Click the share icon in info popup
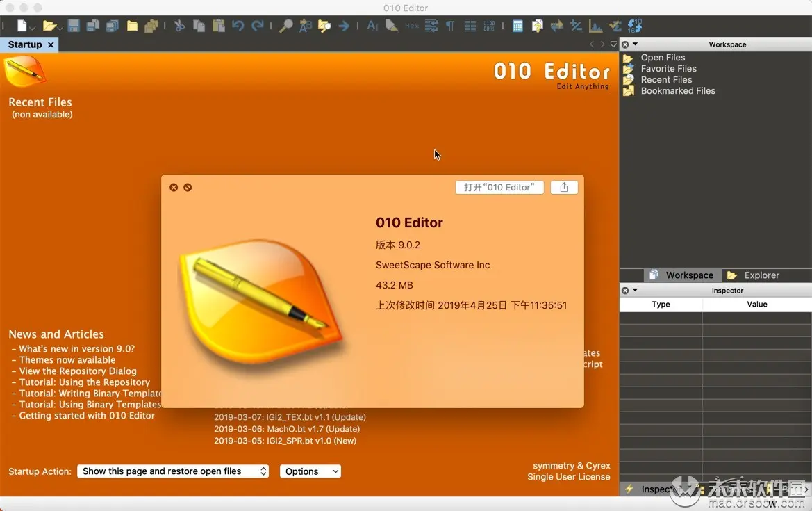This screenshot has height=511, width=812. (564, 187)
